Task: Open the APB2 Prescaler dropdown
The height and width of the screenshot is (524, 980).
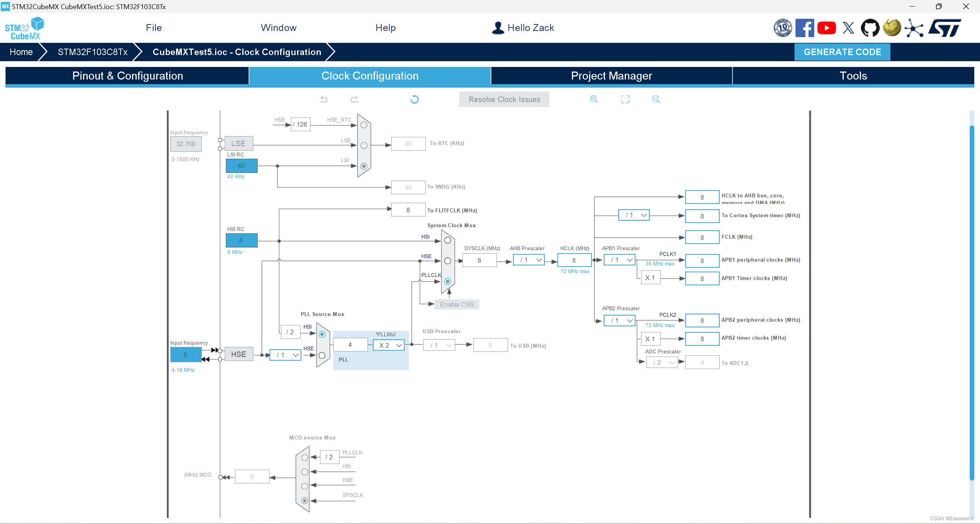Action: [x=619, y=321]
